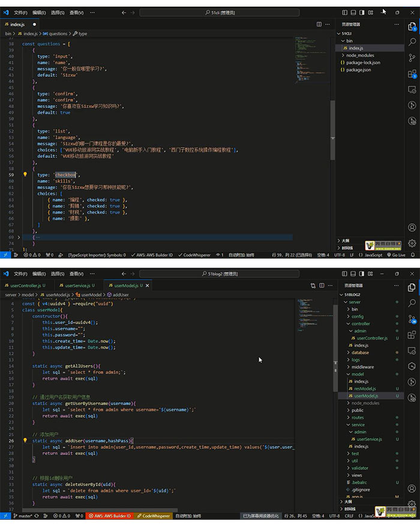Screen dimensions: 420x524
Task: Open Manage gear in 51cli window
Action: [412, 243]
